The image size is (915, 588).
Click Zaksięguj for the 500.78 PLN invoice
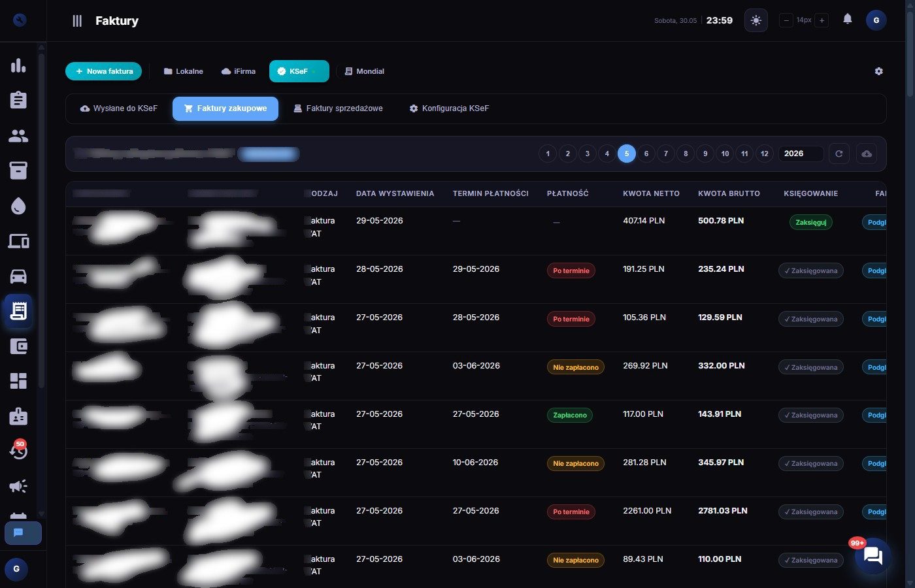pos(810,222)
